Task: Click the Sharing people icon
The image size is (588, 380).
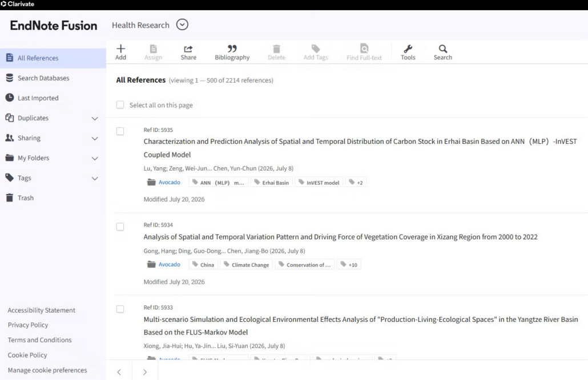Action: [x=10, y=138]
